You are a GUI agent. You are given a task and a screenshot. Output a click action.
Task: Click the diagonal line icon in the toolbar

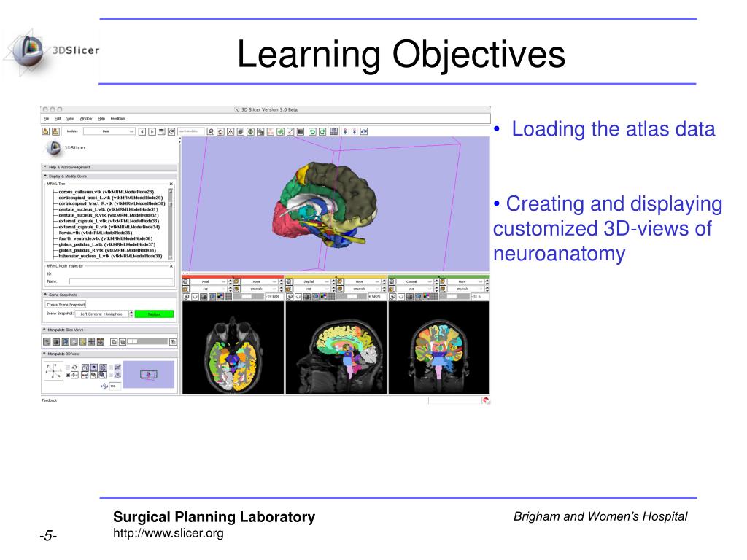(290, 131)
